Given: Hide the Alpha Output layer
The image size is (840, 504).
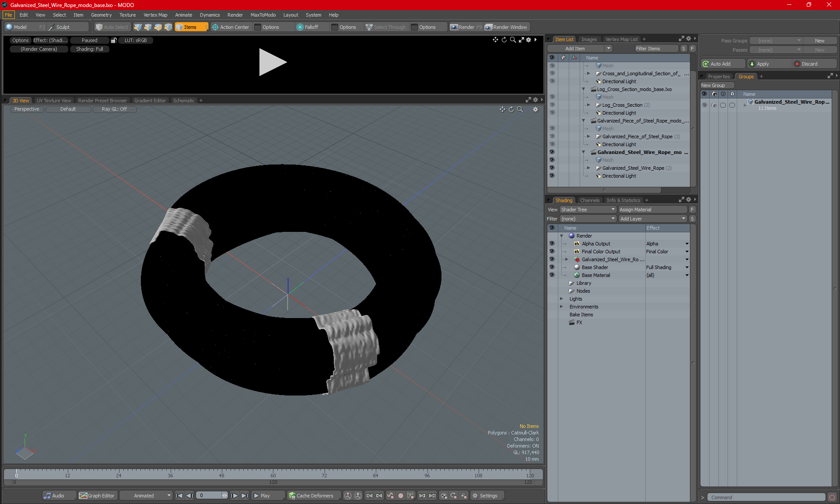Looking at the screenshot, I should 552,244.
